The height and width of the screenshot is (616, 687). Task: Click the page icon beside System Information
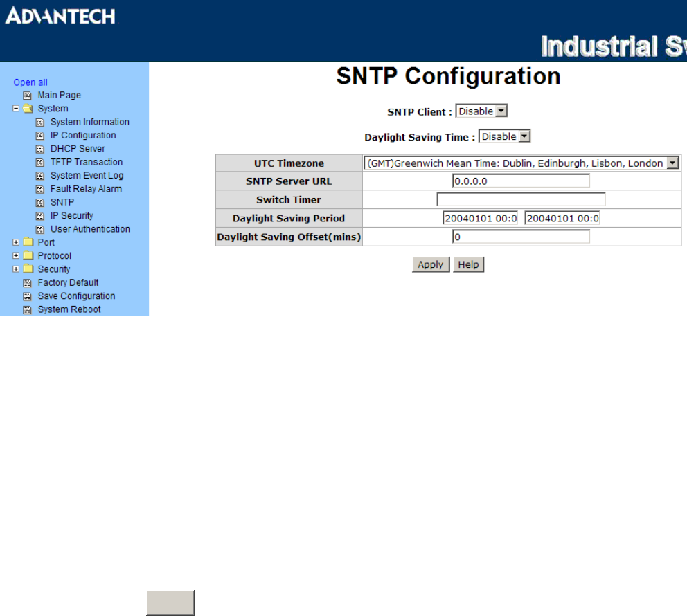click(40, 123)
